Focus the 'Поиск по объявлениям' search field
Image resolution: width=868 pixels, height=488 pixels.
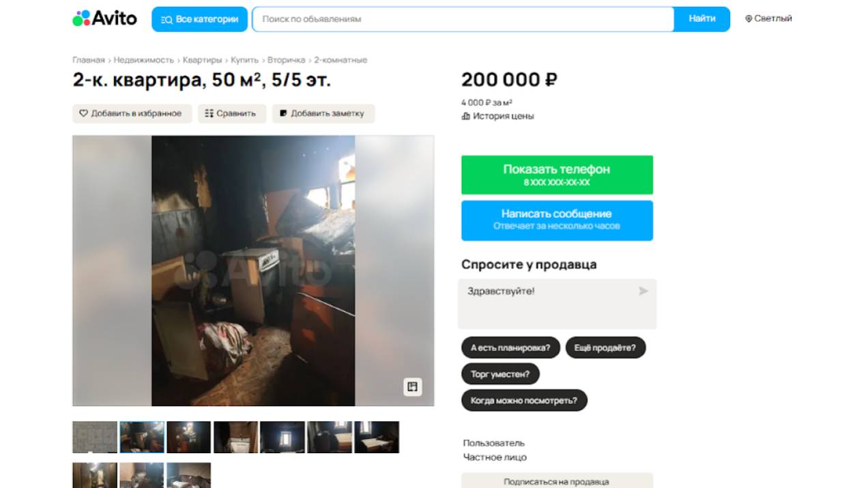463,19
